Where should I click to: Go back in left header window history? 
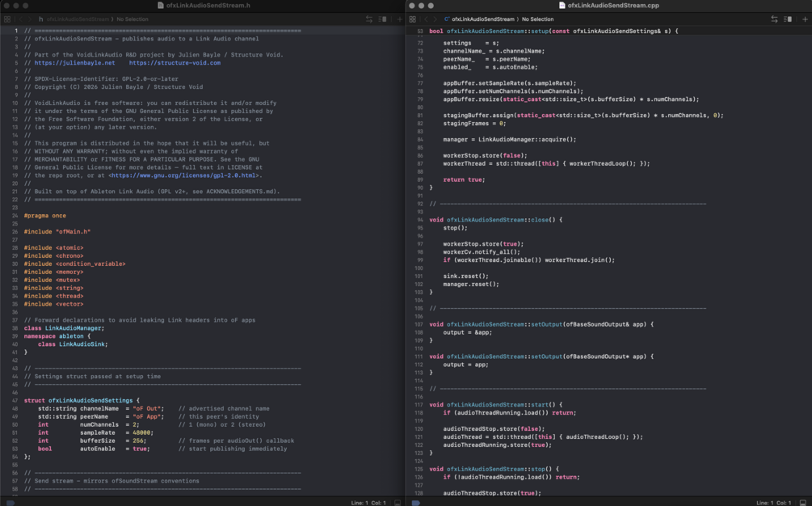(x=21, y=19)
